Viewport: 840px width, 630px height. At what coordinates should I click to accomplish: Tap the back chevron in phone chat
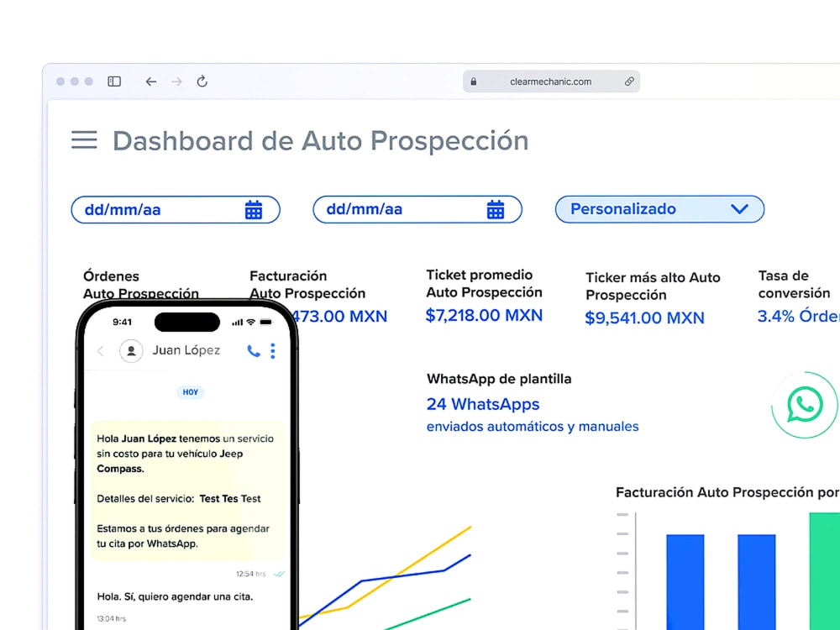click(x=101, y=351)
